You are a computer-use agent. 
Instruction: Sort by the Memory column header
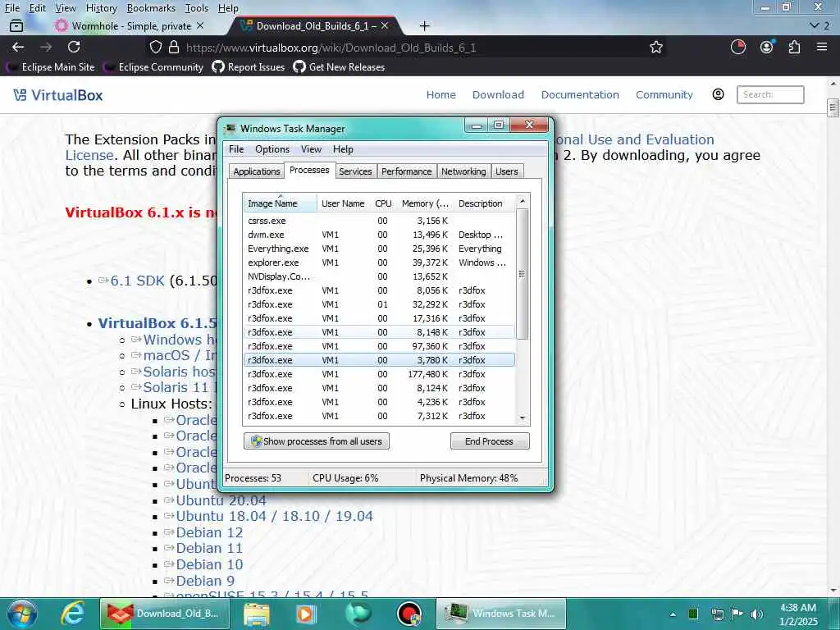pyautogui.click(x=426, y=203)
